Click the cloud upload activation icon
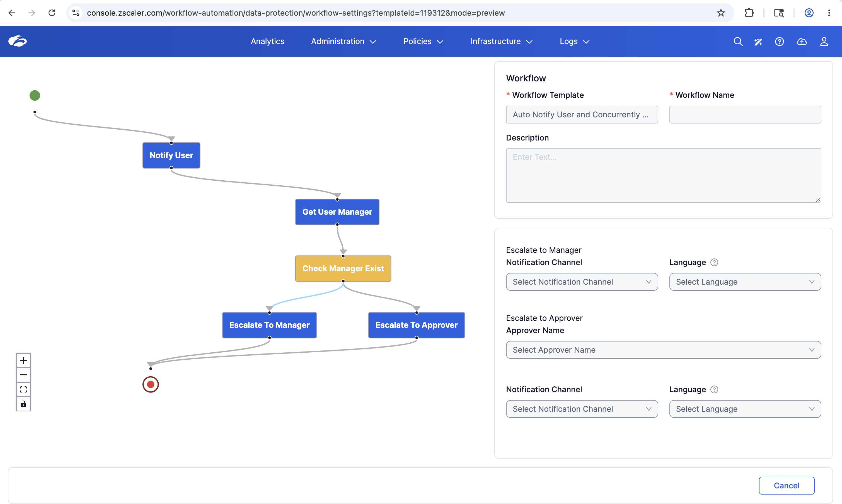 coord(802,42)
